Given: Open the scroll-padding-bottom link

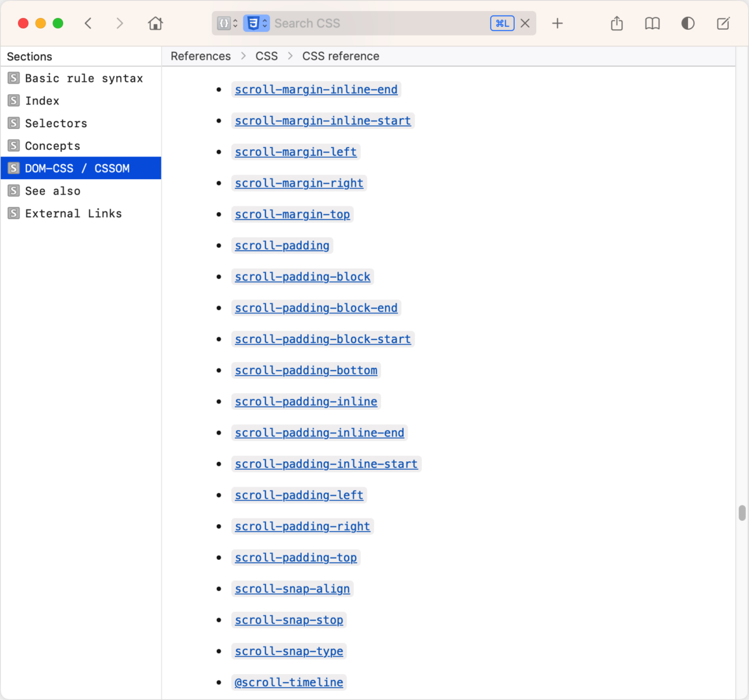Looking at the screenshot, I should [x=306, y=370].
